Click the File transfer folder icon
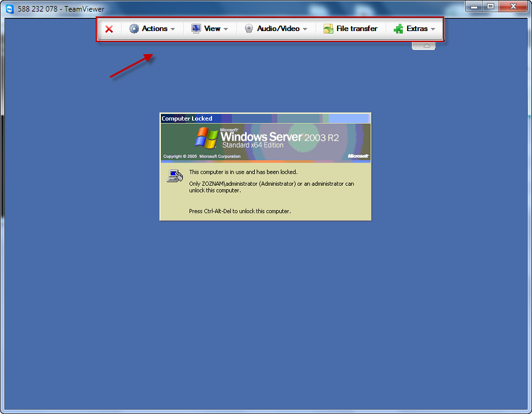Screen dimensions: 532x414 (328, 29)
